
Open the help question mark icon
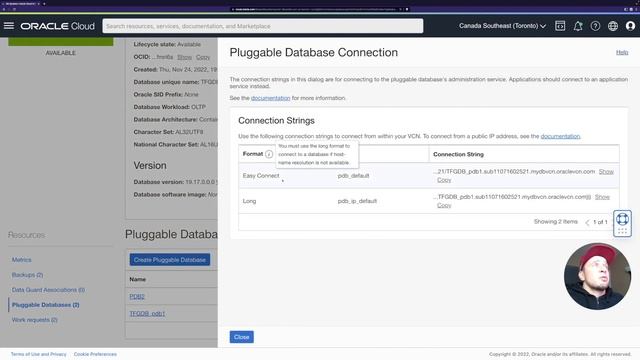(x=595, y=26)
